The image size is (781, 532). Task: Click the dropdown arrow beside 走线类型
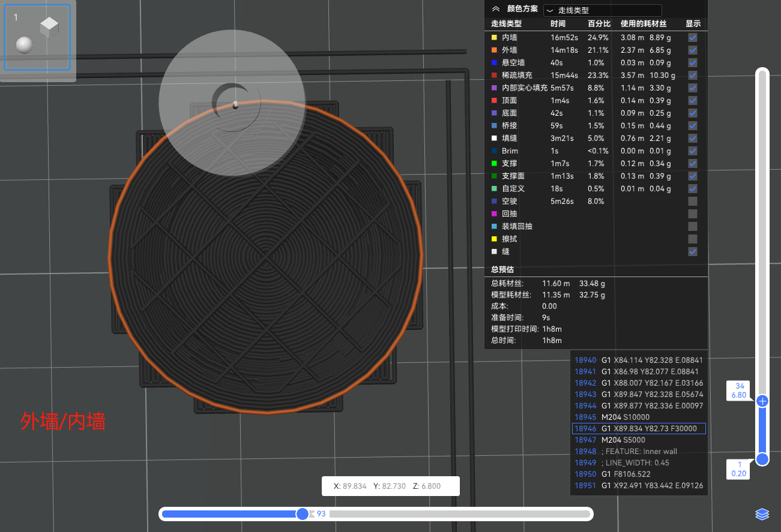[550, 11]
